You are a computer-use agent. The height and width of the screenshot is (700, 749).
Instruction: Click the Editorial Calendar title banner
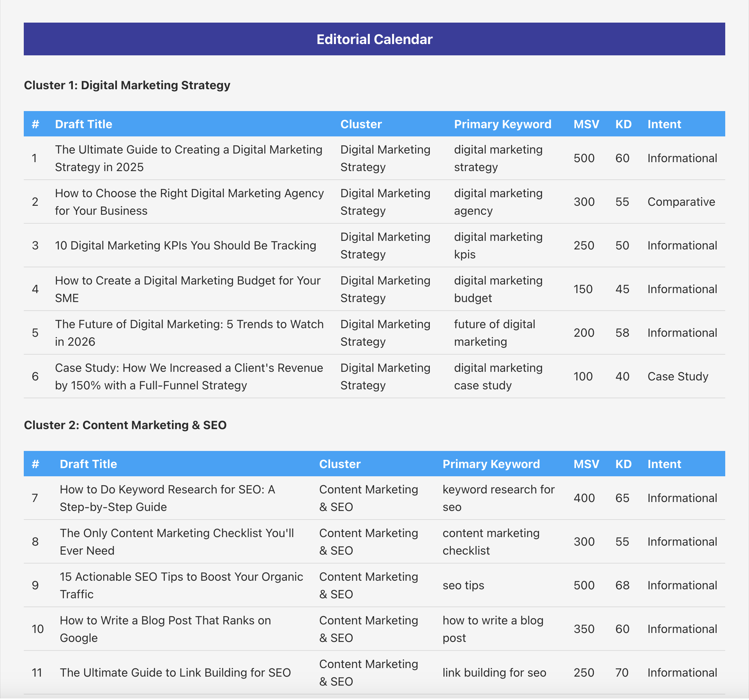point(374,39)
